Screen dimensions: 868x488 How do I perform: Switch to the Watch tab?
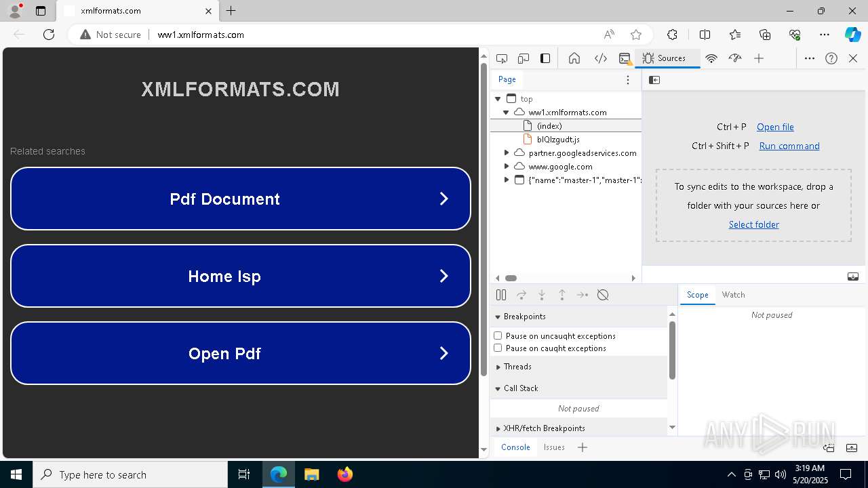733,295
